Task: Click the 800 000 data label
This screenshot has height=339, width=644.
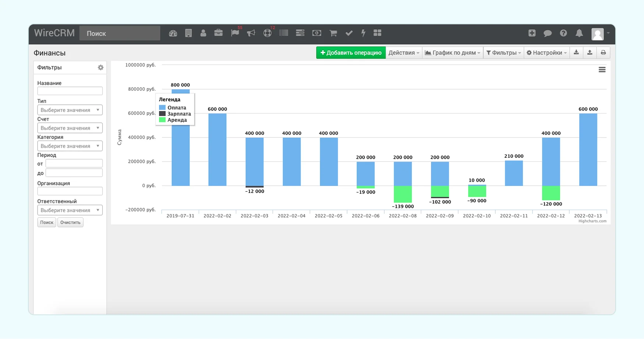Action: pyautogui.click(x=180, y=85)
